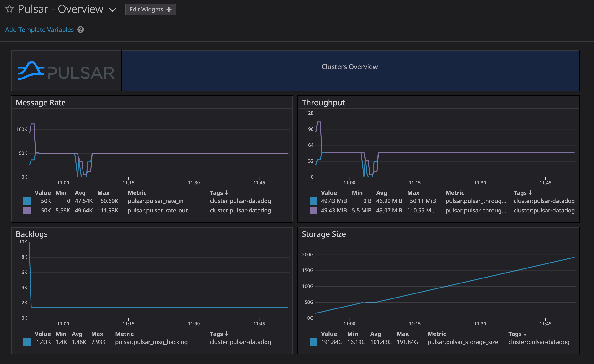Image resolution: width=594 pixels, height=364 pixels.
Task: Click the pulsar_rate_in blue legend swatch
Action: [x=27, y=201]
